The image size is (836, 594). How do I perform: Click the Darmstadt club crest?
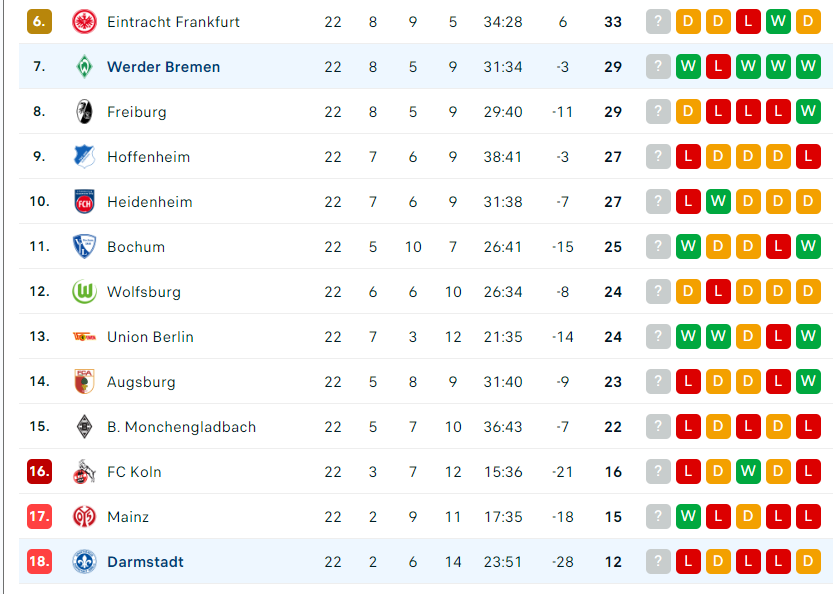(84, 561)
